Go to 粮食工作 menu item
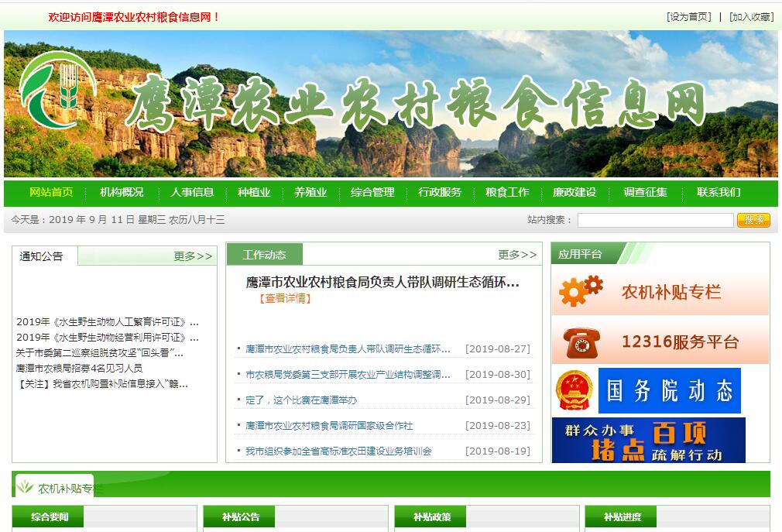Viewport: 782px width, 532px height. [507, 193]
